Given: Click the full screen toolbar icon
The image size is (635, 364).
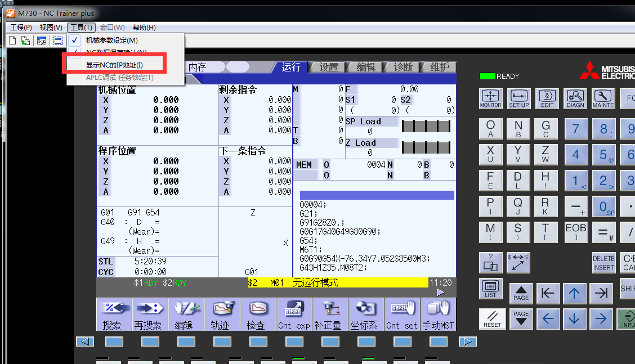Looking at the screenshot, I should coord(58,41).
